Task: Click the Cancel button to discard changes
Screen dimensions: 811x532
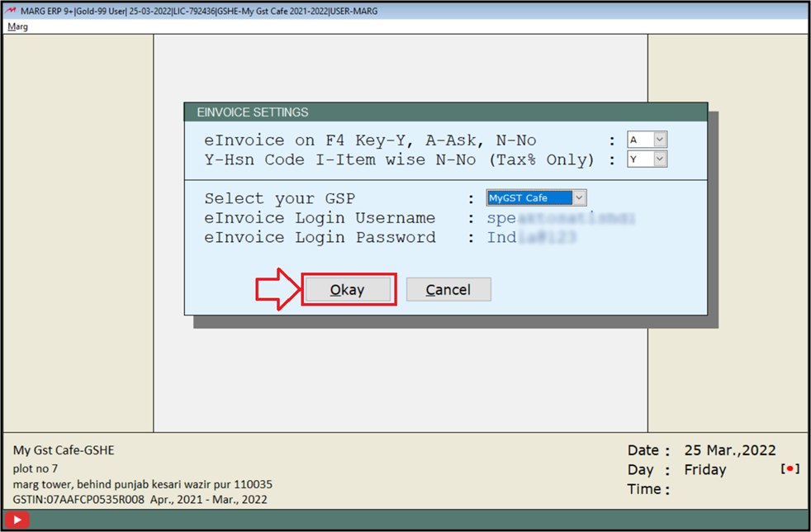Action: click(448, 289)
